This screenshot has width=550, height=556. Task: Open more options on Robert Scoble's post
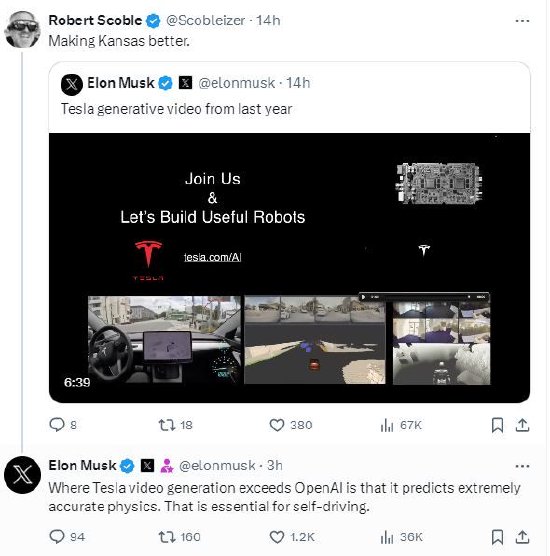(x=522, y=21)
